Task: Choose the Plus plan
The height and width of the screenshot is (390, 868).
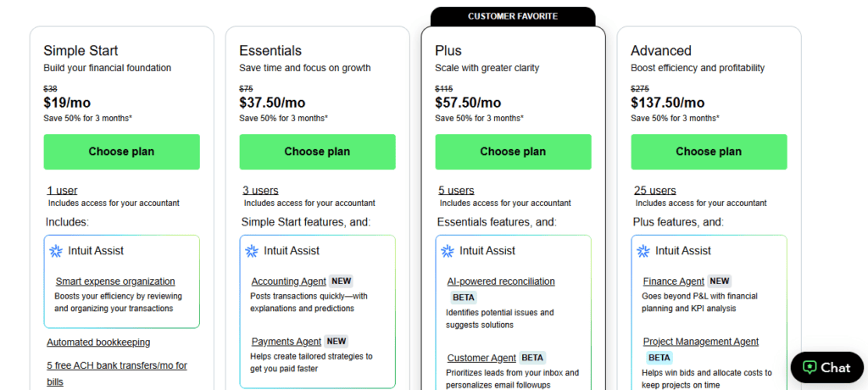Action: tap(513, 152)
